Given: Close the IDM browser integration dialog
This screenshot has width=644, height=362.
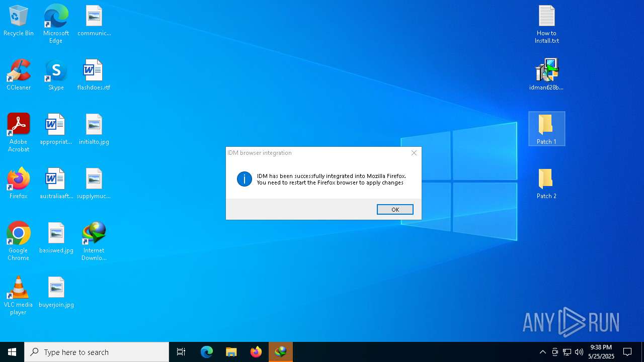Looking at the screenshot, I should click(414, 153).
